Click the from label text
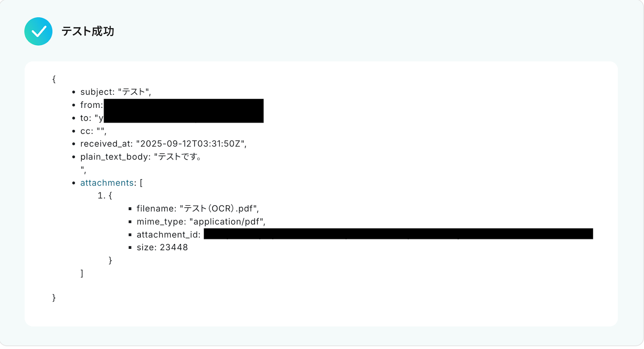644x349 pixels. click(91, 105)
